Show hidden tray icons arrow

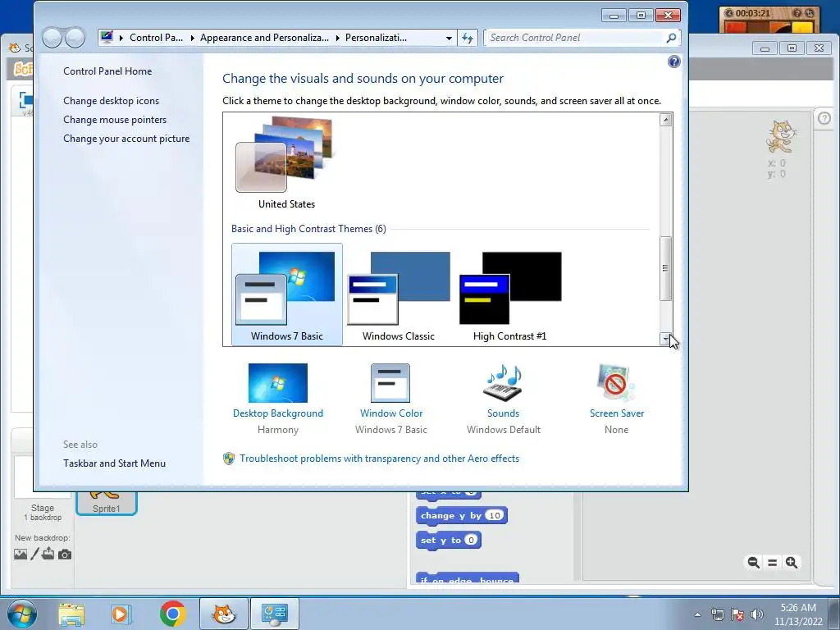(x=697, y=614)
